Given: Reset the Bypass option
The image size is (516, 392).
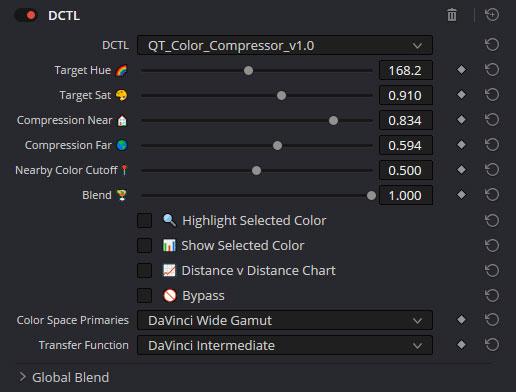Looking at the screenshot, I should point(492,295).
